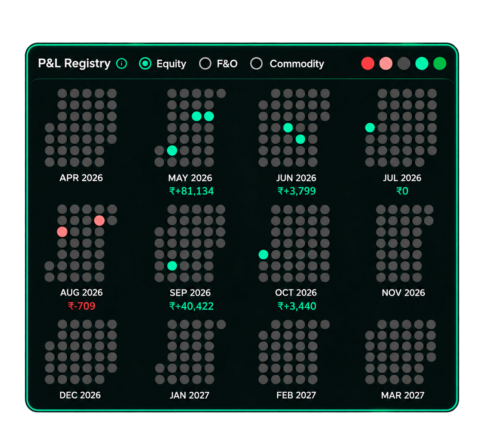Click the APR 2026 month label
This screenshot has height=448, width=484.
pyautogui.click(x=81, y=178)
